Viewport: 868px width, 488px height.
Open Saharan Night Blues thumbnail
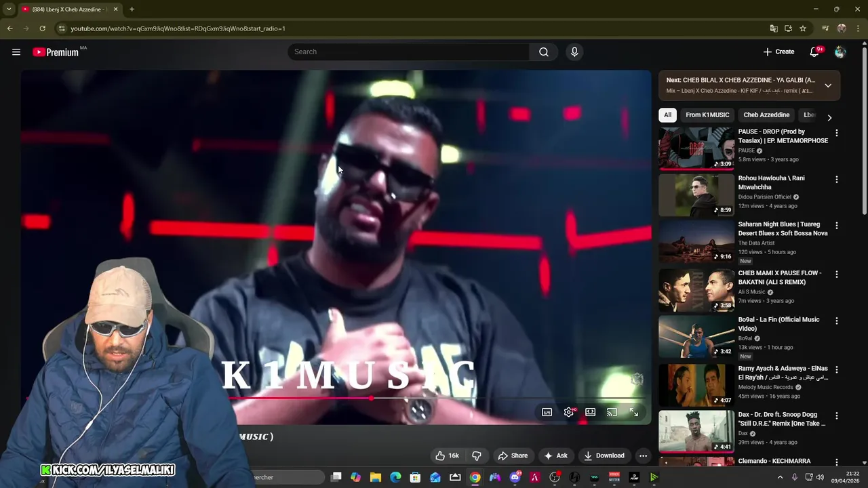click(x=696, y=241)
